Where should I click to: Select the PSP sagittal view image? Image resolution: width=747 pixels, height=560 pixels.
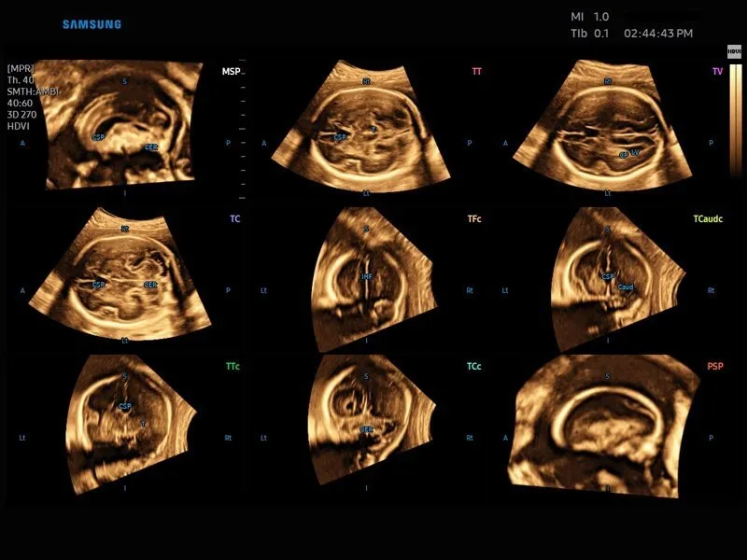coord(602,425)
